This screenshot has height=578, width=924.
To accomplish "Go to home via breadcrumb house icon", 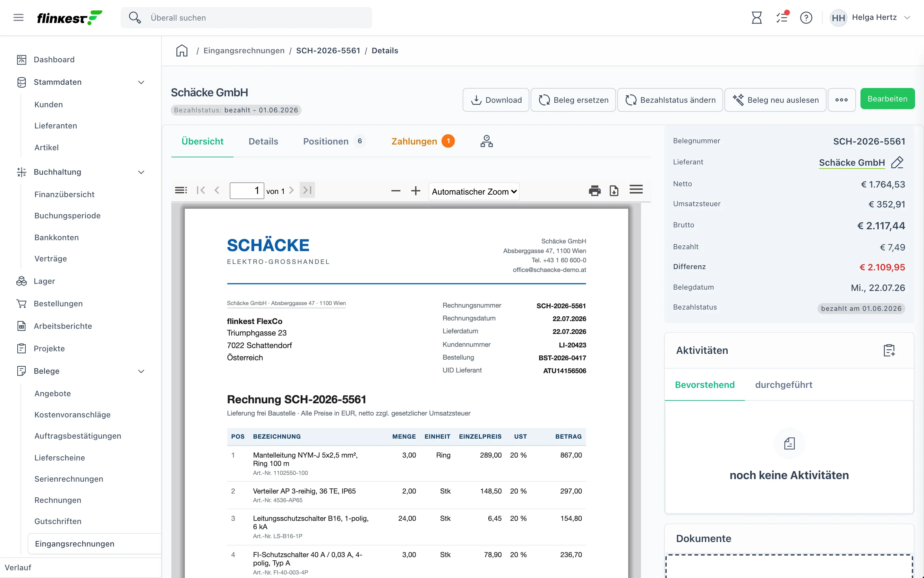I will point(182,50).
